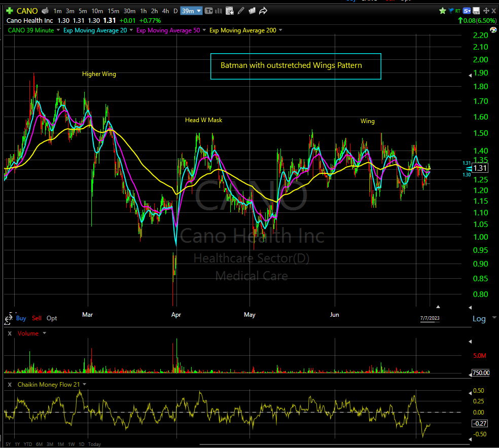Screen dimensions: 499x448
Task: Click the four-arrow move chart icon
Action: pyautogui.click(x=486, y=11)
